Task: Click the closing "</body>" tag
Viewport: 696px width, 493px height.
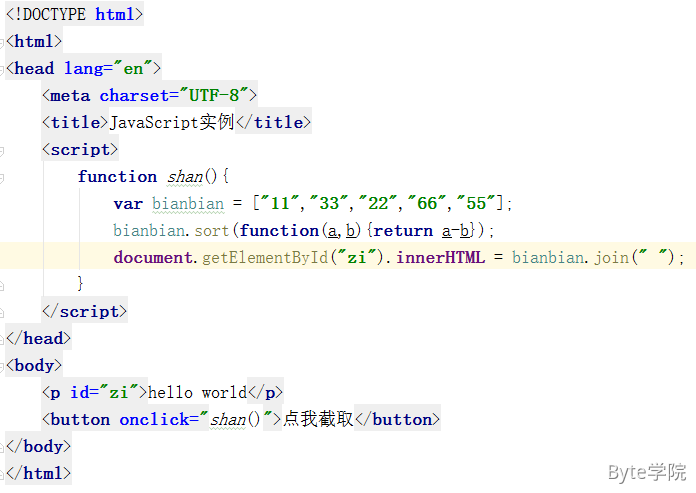Action: 38,446
